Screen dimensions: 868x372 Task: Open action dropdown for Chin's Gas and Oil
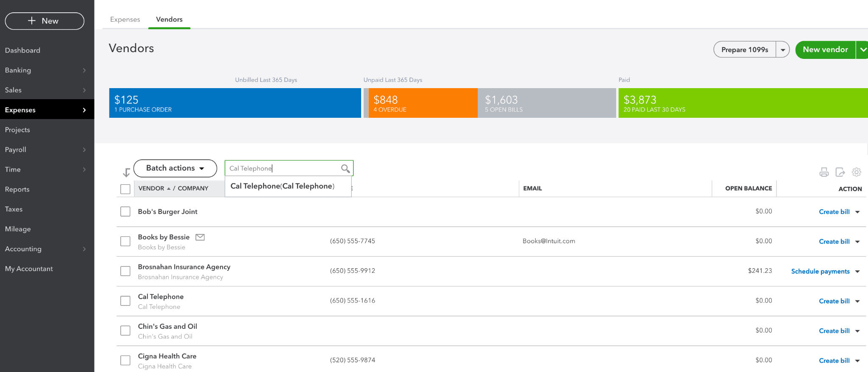pos(857,331)
